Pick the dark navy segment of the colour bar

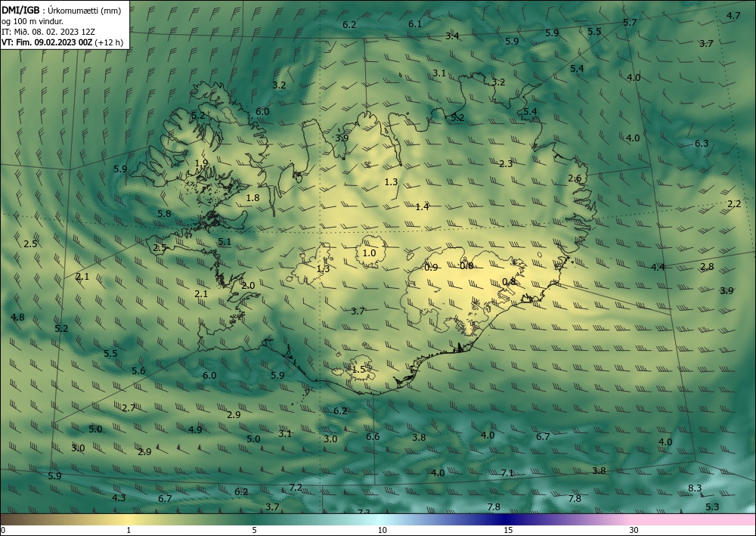pyautogui.click(x=507, y=519)
